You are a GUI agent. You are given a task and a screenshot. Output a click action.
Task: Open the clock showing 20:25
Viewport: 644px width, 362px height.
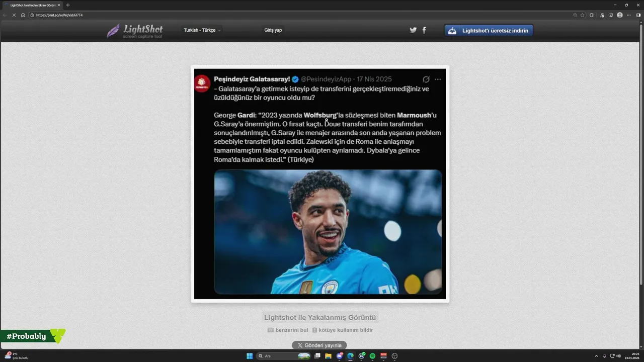click(631, 356)
